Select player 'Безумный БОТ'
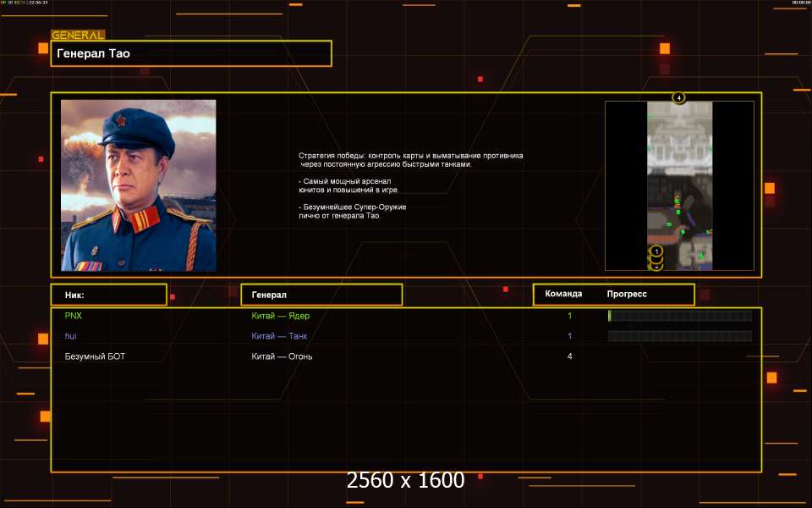 (95, 356)
